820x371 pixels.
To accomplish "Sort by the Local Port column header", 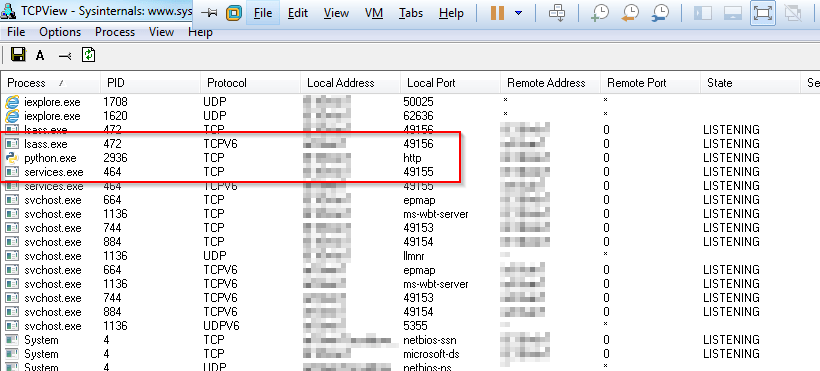I will [450, 83].
